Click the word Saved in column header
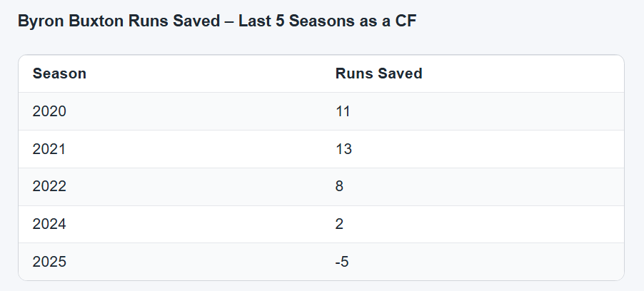 400,73
